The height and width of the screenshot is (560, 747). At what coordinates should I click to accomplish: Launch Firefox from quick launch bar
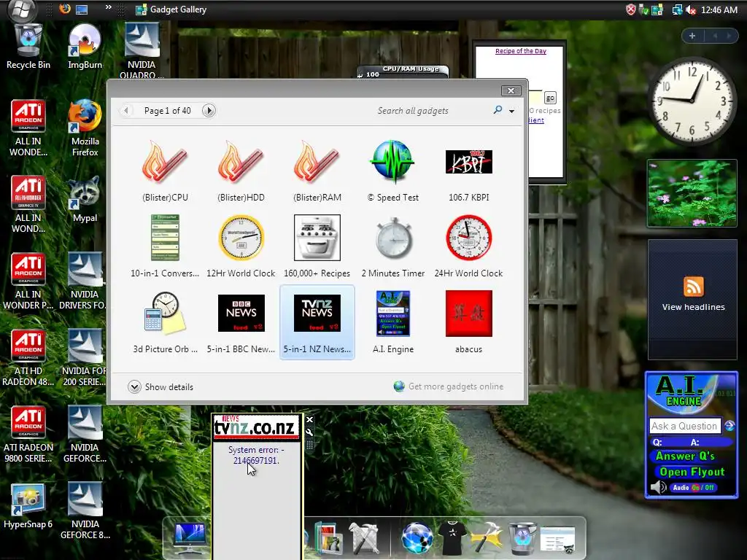[65, 9]
